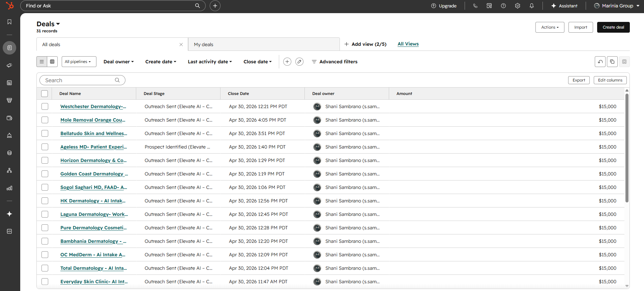Check the Ageless MD row checkbox
644x291 pixels.
pos(45,147)
